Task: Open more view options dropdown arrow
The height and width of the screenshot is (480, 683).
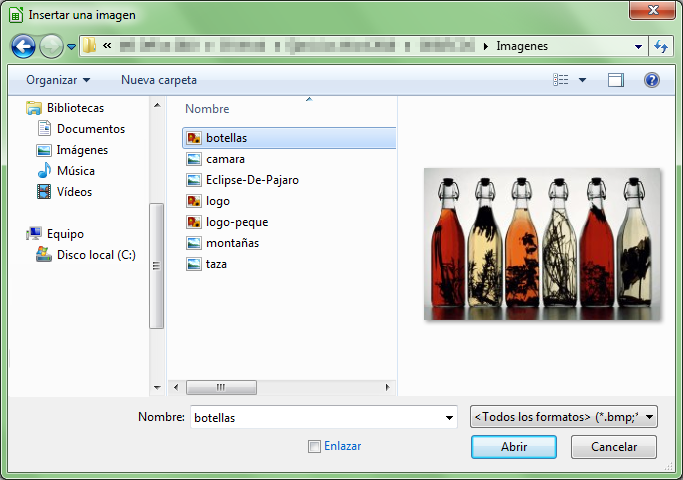Action: click(x=582, y=80)
